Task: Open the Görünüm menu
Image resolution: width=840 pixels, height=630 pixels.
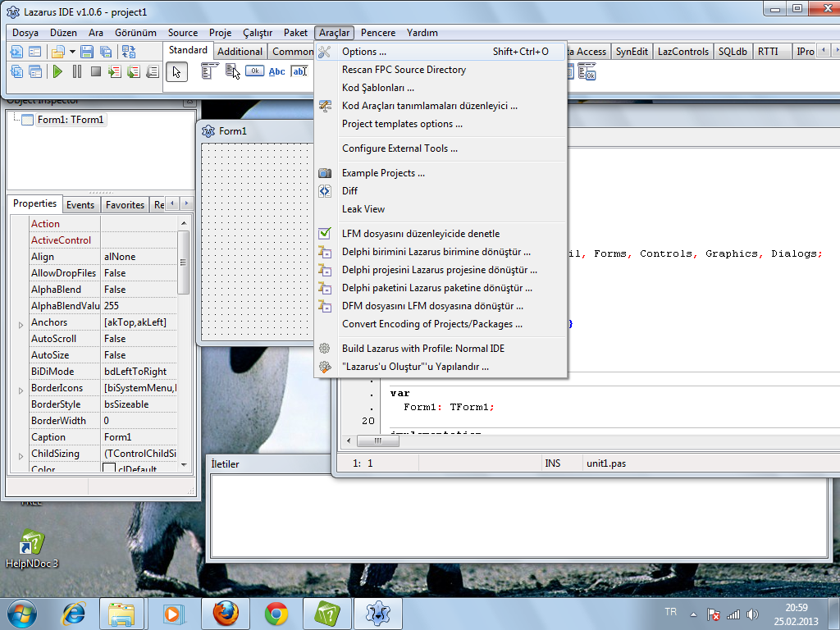Action: click(x=135, y=33)
